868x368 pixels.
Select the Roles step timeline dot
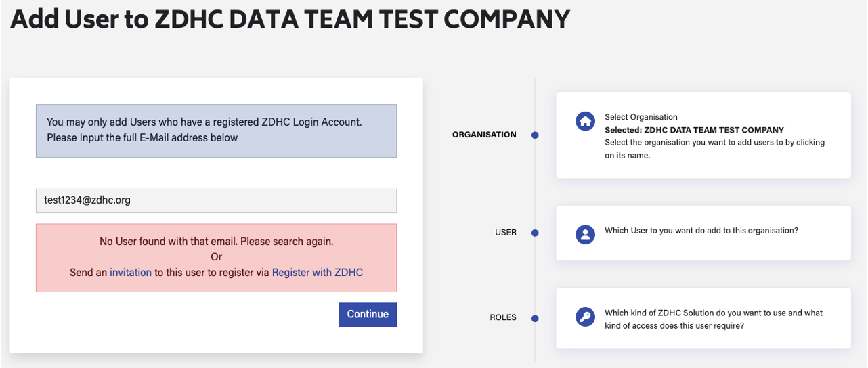tap(535, 318)
